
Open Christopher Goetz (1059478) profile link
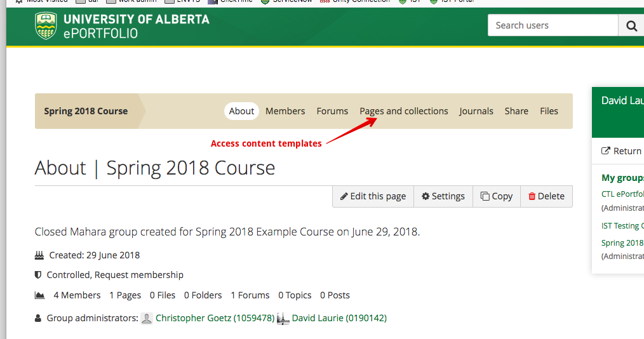tap(215, 318)
